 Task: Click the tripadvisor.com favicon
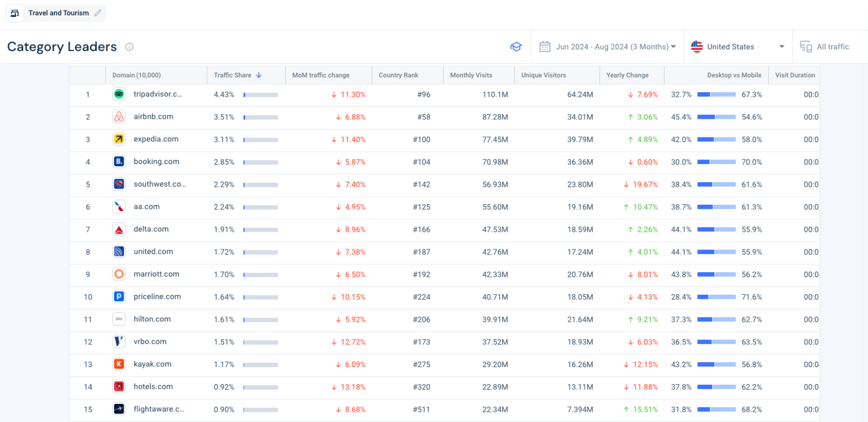point(119,94)
